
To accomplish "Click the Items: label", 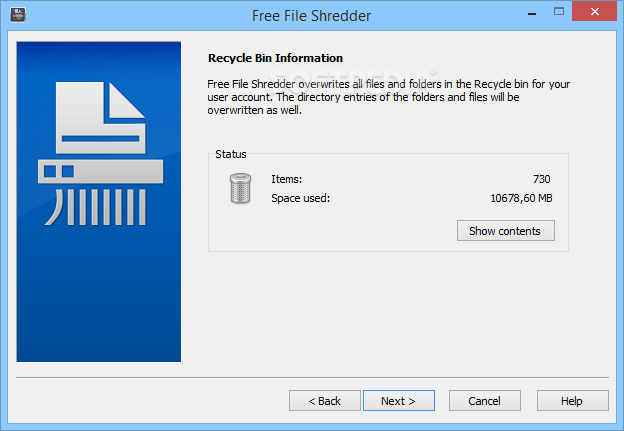I will (287, 179).
